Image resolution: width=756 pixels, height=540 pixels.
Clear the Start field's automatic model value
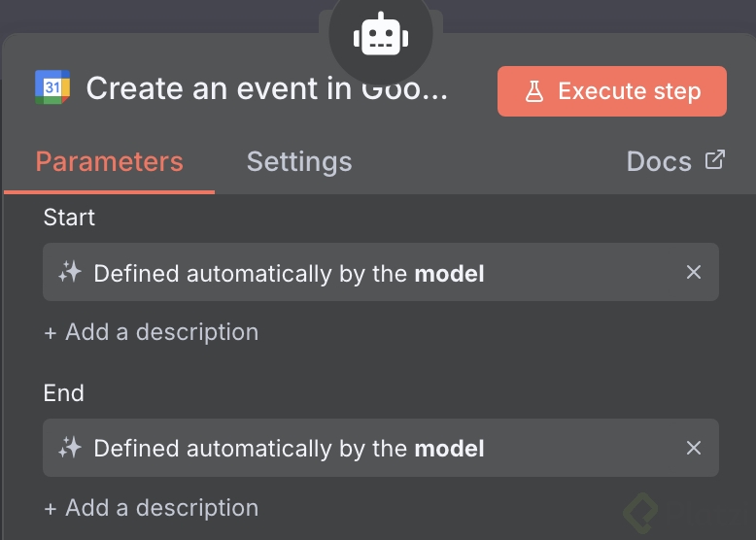[694, 273]
